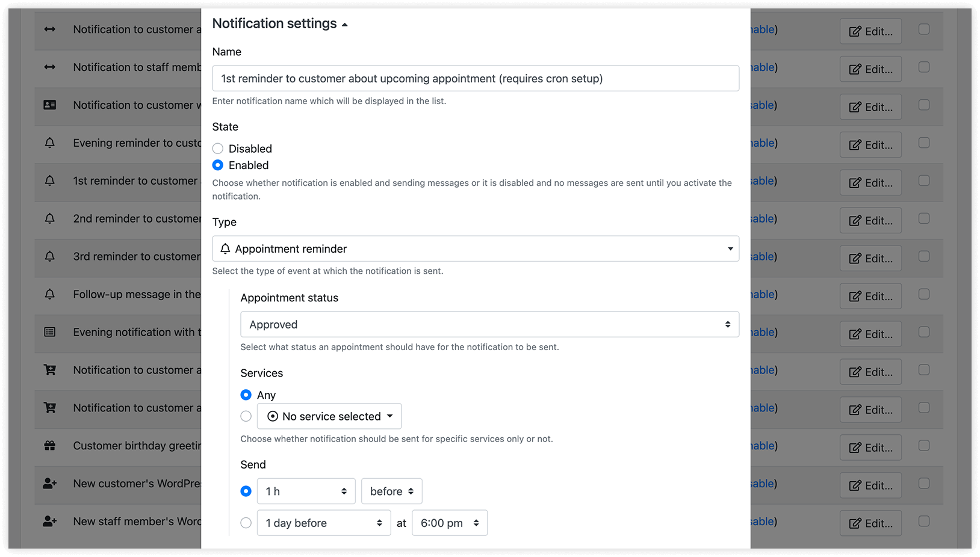Open 'Notification to staff member' row text
Viewport: 980px width, 557px height.
pos(137,67)
